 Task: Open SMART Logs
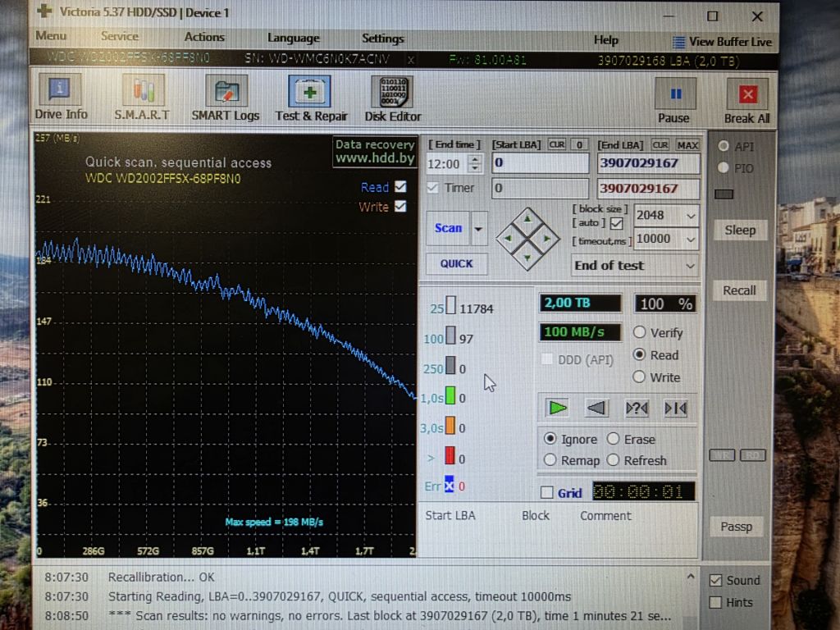[x=226, y=98]
